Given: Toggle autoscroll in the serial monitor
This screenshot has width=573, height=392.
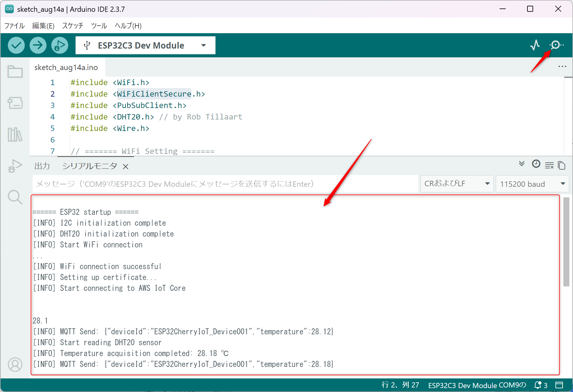Looking at the screenshot, I should click(x=522, y=164).
